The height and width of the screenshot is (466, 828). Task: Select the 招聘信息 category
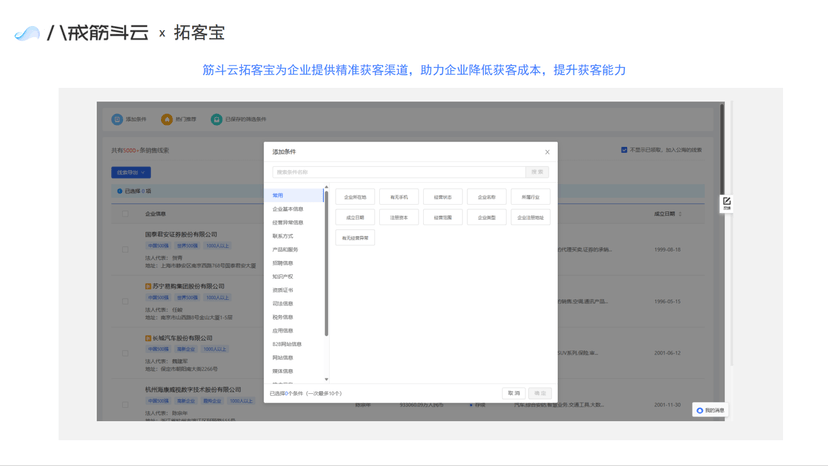tap(283, 263)
